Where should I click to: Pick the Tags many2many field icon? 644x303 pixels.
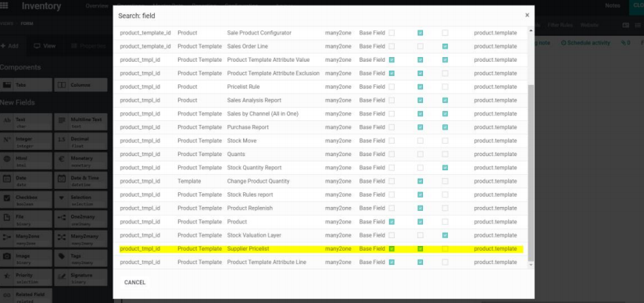click(x=62, y=256)
